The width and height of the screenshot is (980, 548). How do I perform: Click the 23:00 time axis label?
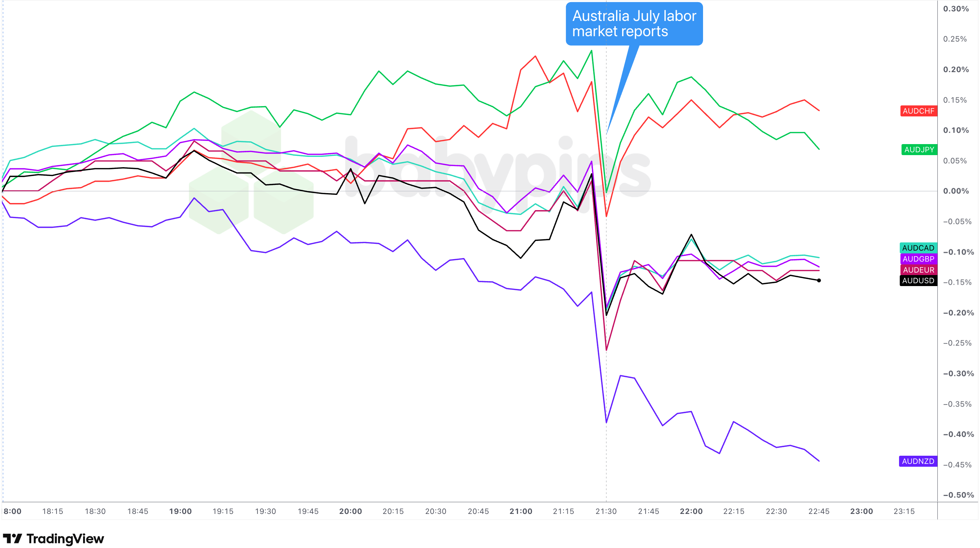tap(862, 511)
